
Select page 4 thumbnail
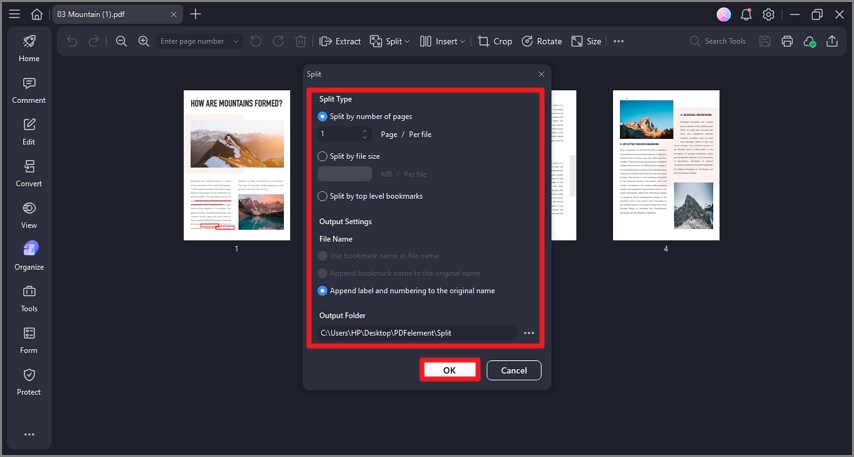click(x=666, y=166)
